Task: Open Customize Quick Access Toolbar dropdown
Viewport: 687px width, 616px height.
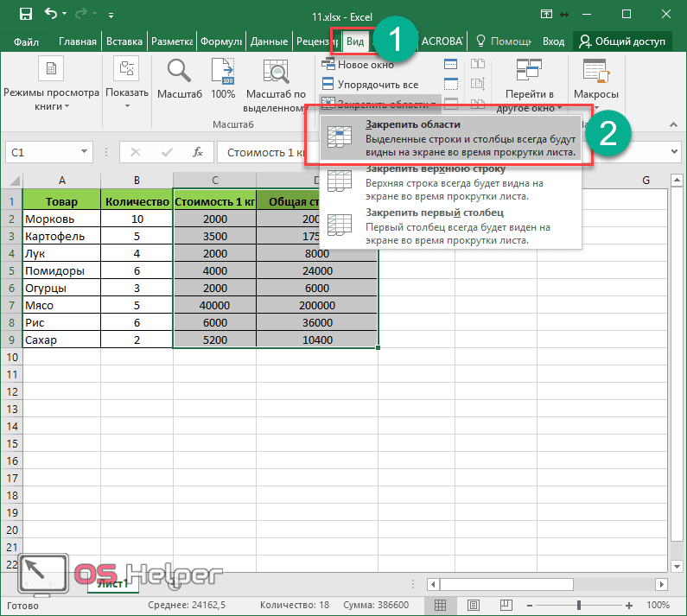Action: click(111, 16)
